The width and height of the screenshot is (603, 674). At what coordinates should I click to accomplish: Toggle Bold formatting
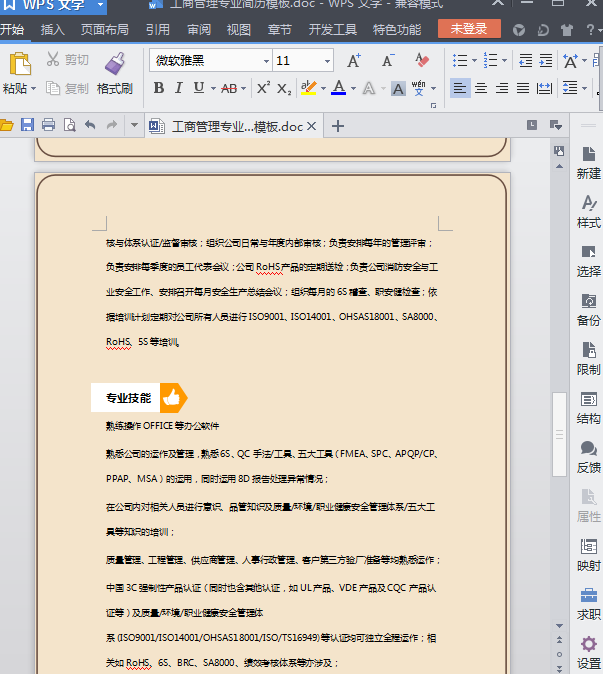(159, 88)
